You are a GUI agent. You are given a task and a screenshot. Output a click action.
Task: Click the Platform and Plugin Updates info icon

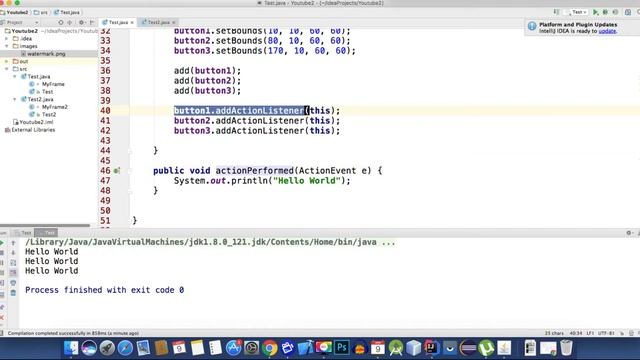(532, 27)
